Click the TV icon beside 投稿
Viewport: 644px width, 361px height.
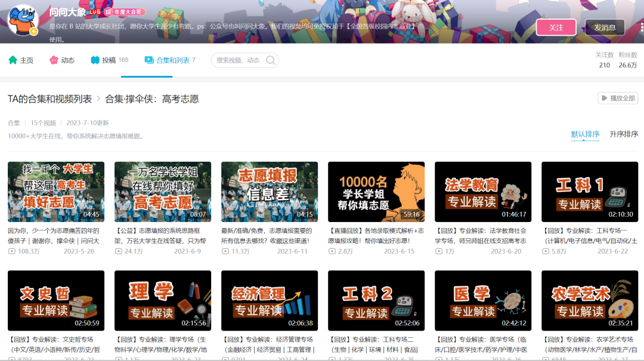(95, 60)
